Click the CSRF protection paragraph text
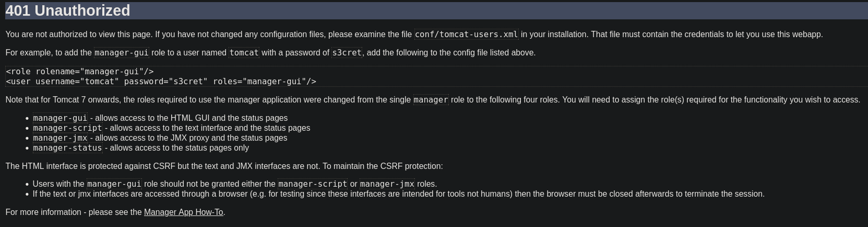The image size is (868, 227). coord(224,166)
